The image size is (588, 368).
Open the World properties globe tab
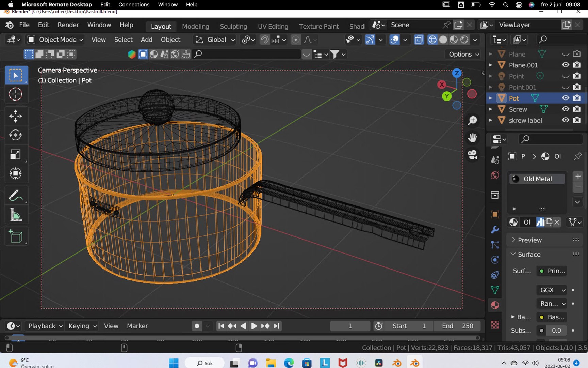[x=495, y=175]
